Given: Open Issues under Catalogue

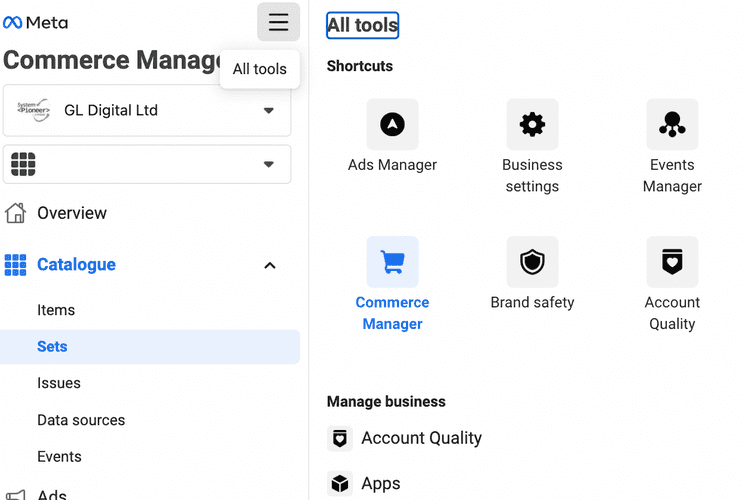Looking at the screenshot, I should click(x=59, y=383).
